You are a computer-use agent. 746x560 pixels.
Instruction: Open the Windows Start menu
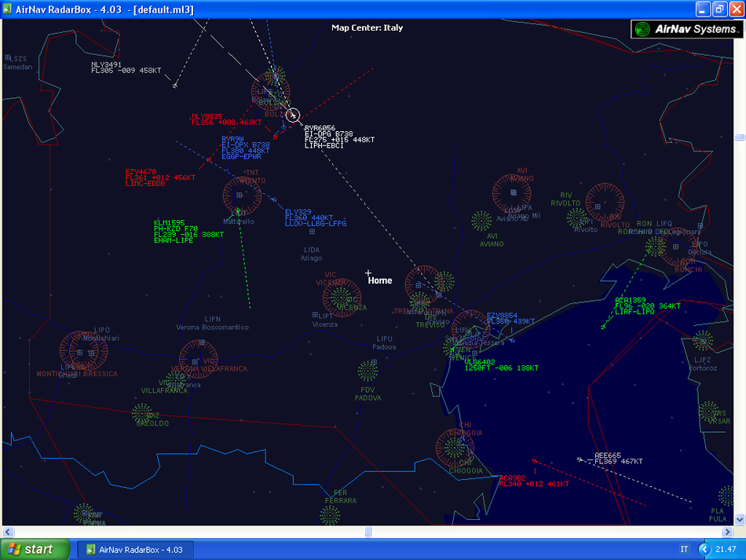click(x=35, y=550)
